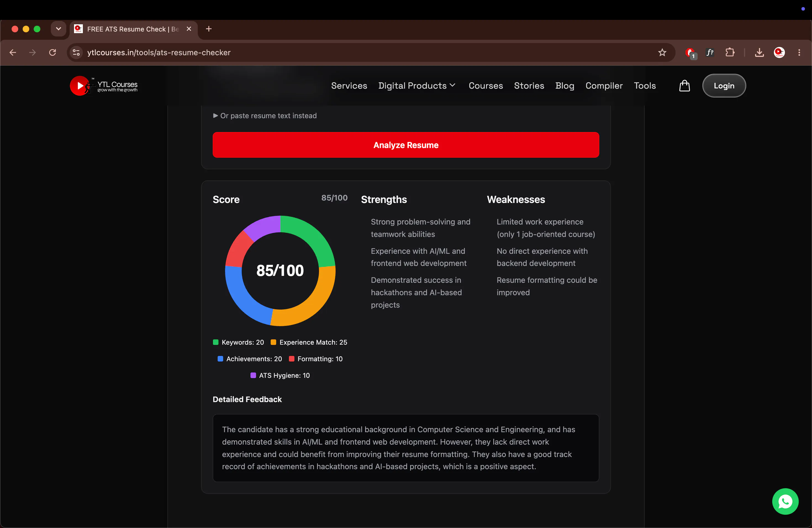
Task: Click the 'Score' heading
Action: 226,200
